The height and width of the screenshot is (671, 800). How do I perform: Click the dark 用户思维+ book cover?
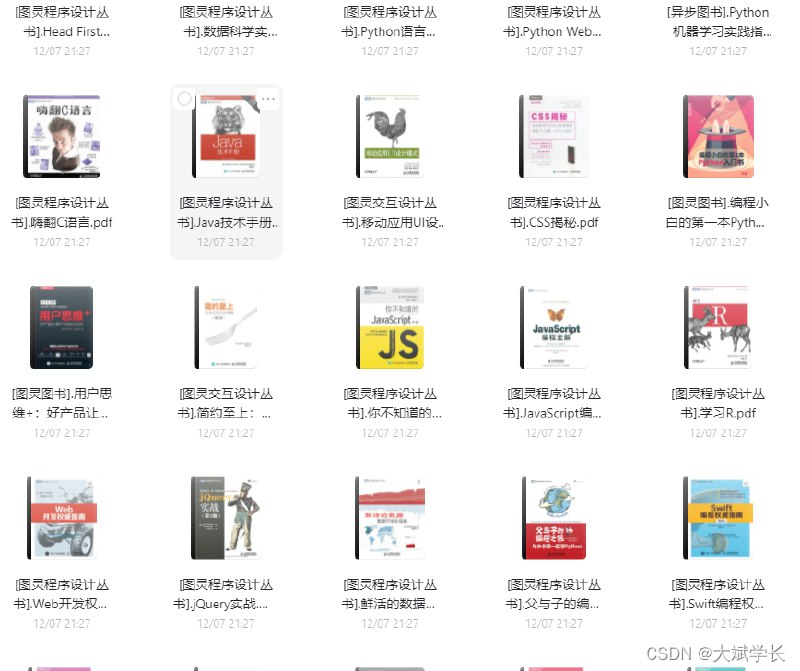[62, 328]
